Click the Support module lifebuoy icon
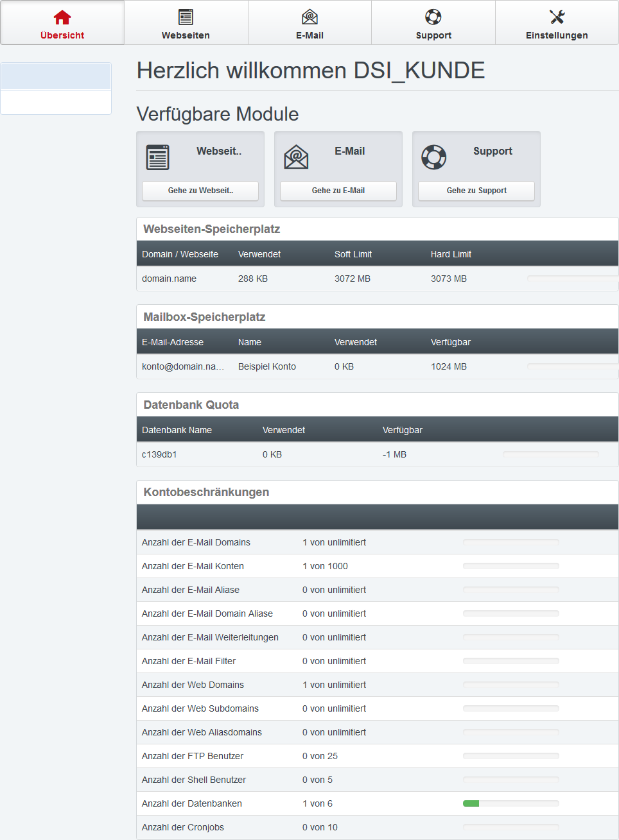Screen dimensions: 619x840 tap(434, 157)
